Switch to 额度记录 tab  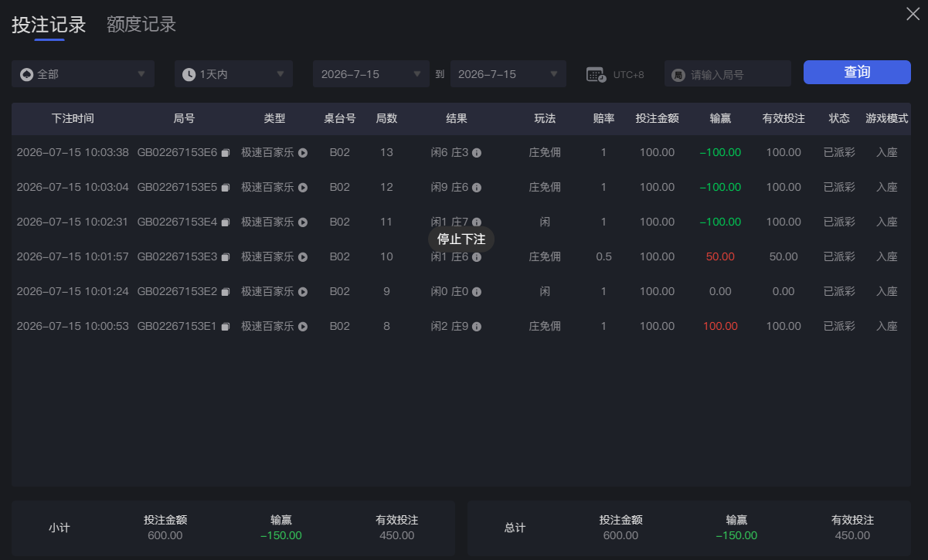141,25
